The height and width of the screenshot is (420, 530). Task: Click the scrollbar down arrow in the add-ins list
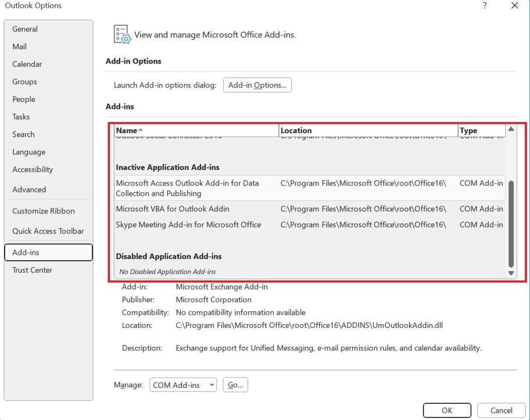(x=511, y=272)
